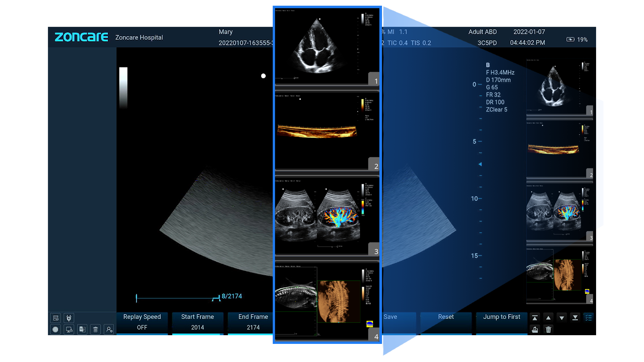Click the up arrow thumbnail navigation
Image resolution: width=644 pixels, height=362 pixels.
click(x=548, y=317)
